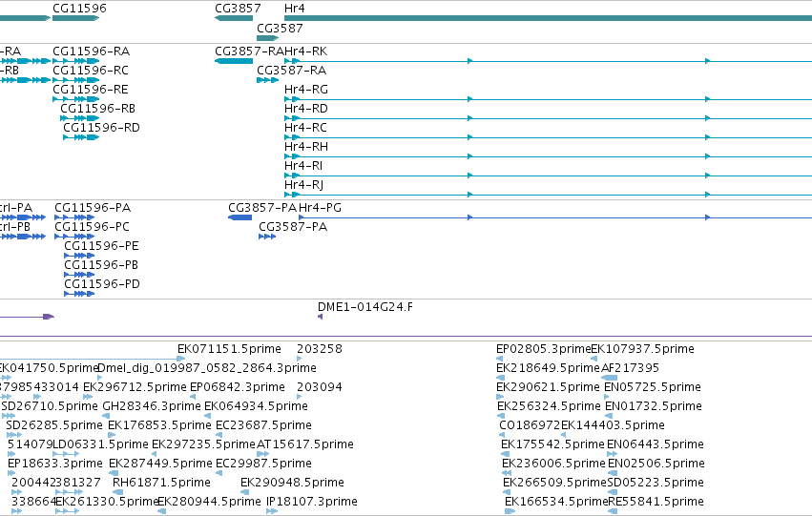Image resolution: width=812 pixels, height=516 pixels.
Task: Select protein CG11596-PC
Action: (x=93, y=227)
